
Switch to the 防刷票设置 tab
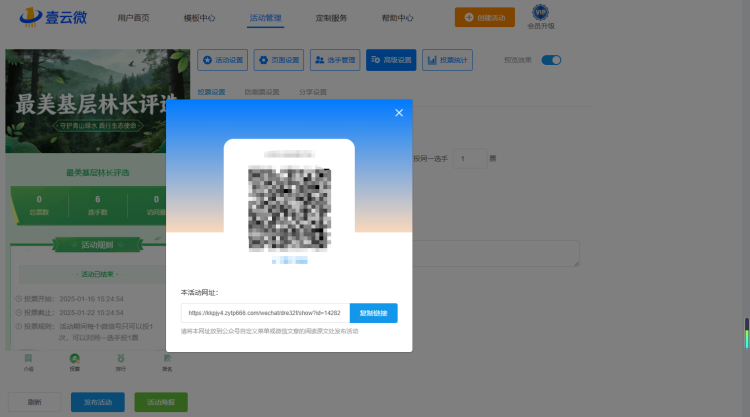[x=262, y=92]
